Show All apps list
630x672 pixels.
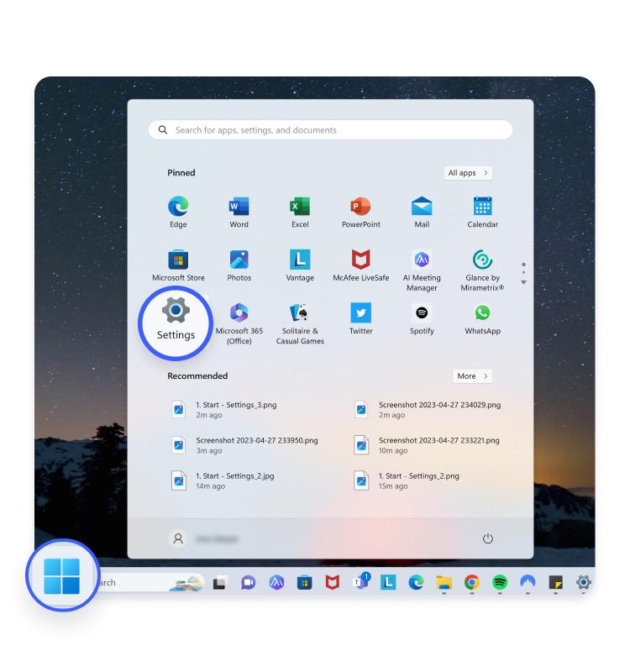[468, 173]
